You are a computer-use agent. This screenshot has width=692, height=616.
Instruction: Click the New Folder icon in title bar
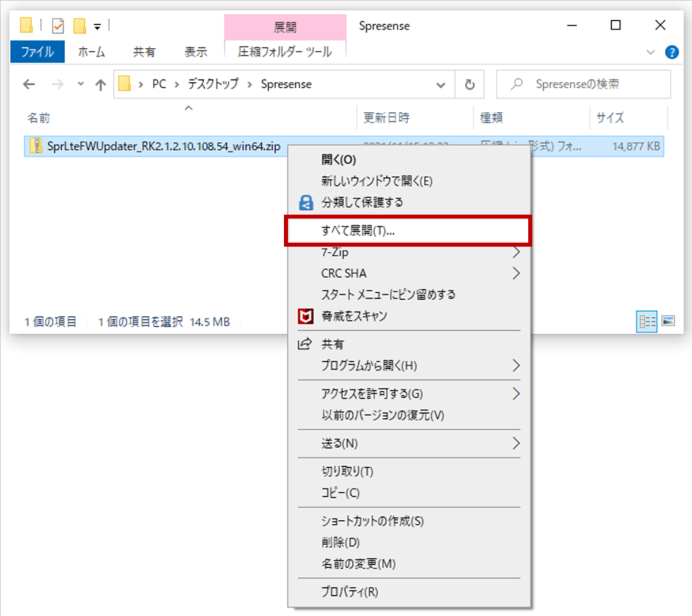coord(80,26)
